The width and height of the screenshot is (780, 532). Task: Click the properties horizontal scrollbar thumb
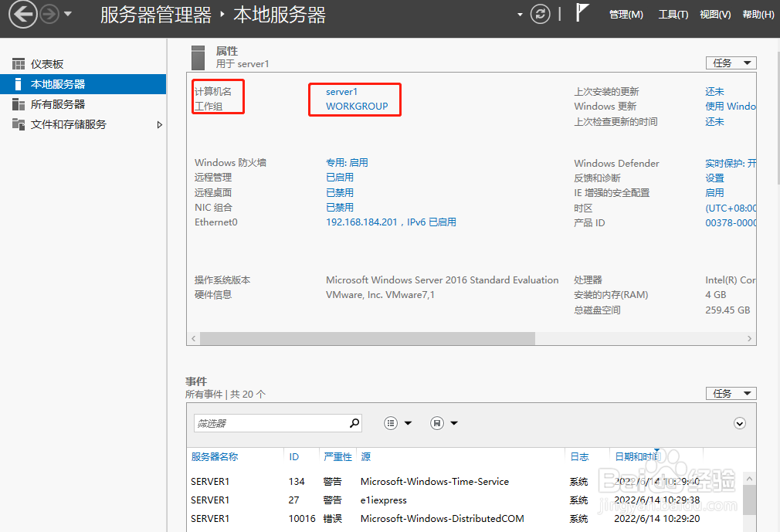tap(367, 339)
